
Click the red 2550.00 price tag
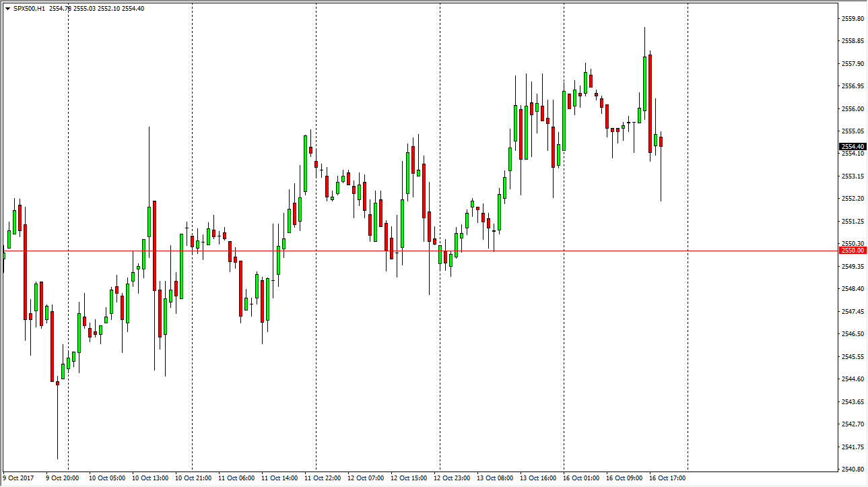851,251
